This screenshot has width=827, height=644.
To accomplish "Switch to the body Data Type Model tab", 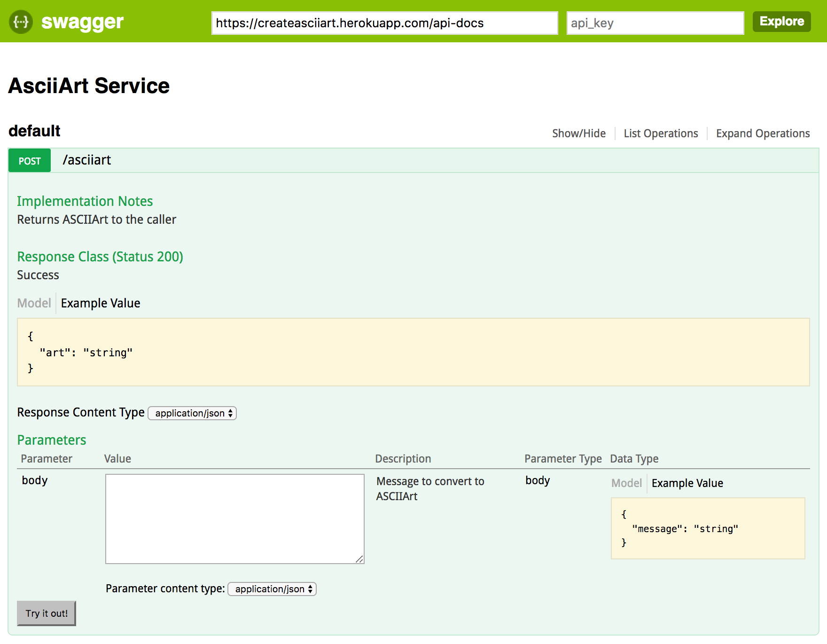I will tap(626, 483).
